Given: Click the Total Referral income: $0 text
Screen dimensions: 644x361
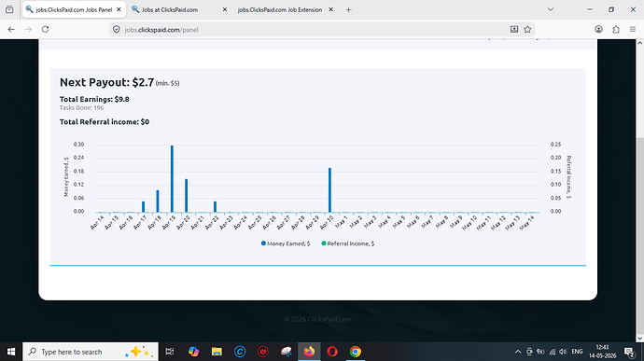Looking at the screenshot, I should pyautogui.click(x=105, y=122).
